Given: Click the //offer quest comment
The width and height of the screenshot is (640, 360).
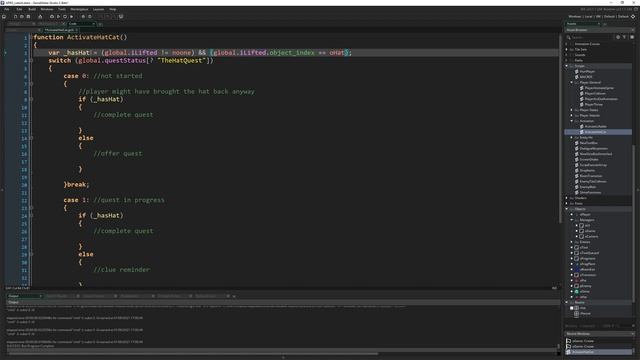Looking at the screenshot, I should point(118,153).
